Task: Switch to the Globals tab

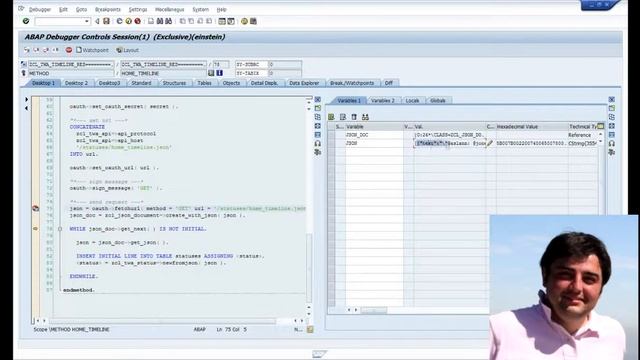Action: 438,100
